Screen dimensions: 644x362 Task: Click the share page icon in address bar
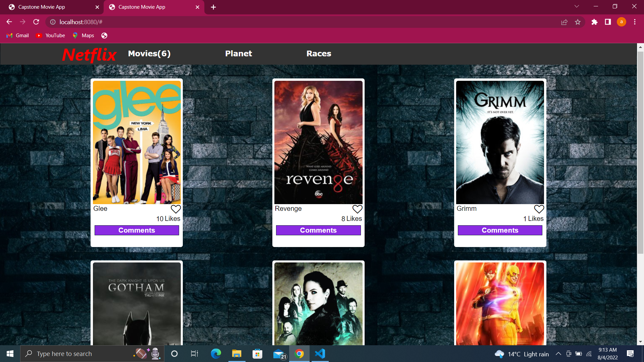click(564, 22)
